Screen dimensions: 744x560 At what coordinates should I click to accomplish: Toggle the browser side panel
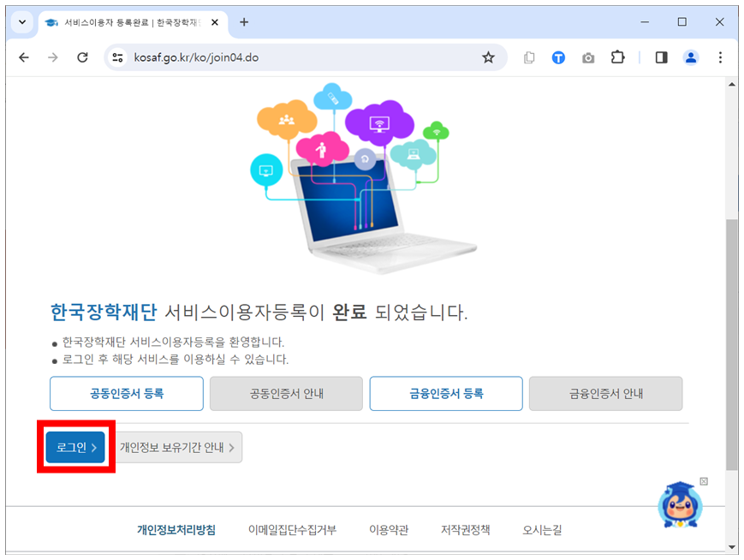pyautogui.click(x=662, y=57)
